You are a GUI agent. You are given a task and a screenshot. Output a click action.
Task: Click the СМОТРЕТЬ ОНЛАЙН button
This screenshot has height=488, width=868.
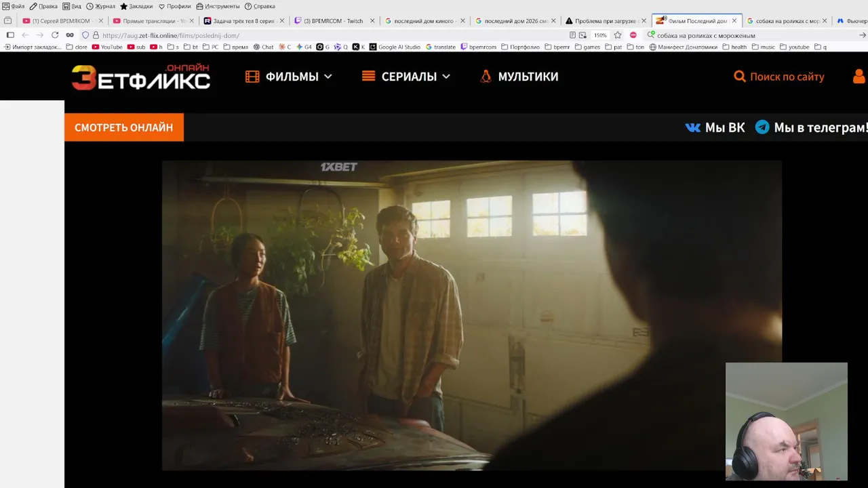(124, 127)
